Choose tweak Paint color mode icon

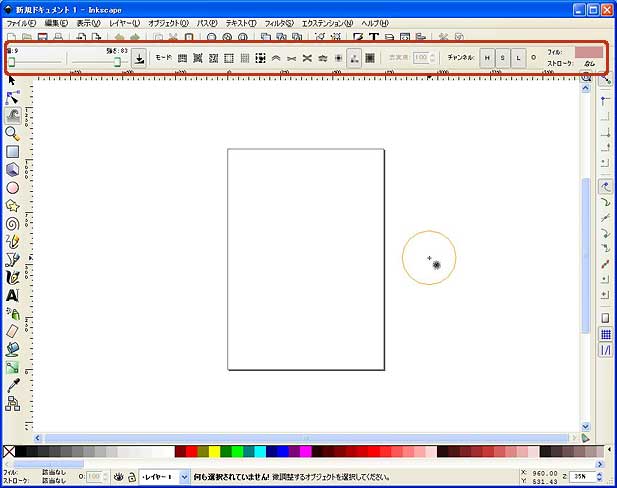click(x=338, y=58)
